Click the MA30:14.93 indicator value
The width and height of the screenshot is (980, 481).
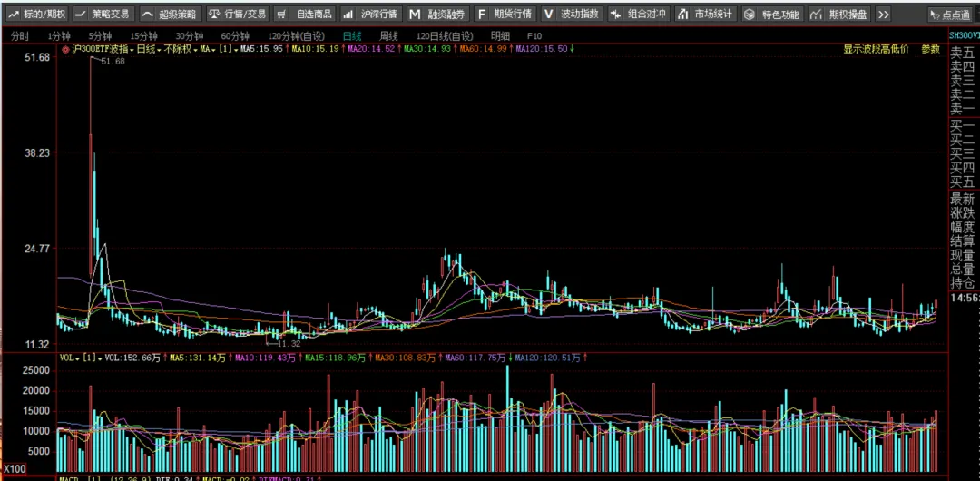[x=427, y=49]
